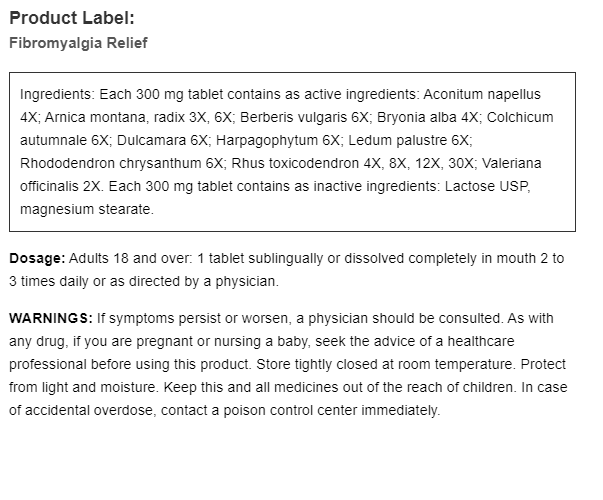Click the "Fibromyalgia Relief" product name
Viewport: 603px width, 500px height.
pos(78,44)
